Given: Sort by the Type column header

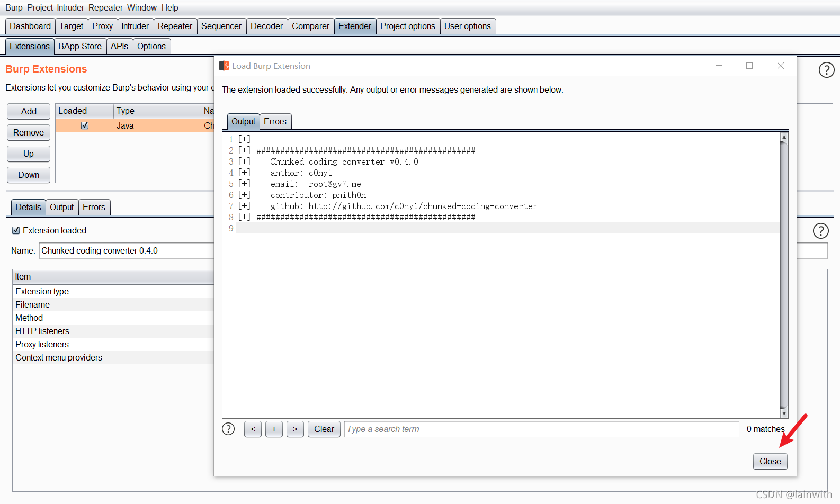Looking at the screenshot, I should click(157, 111).
